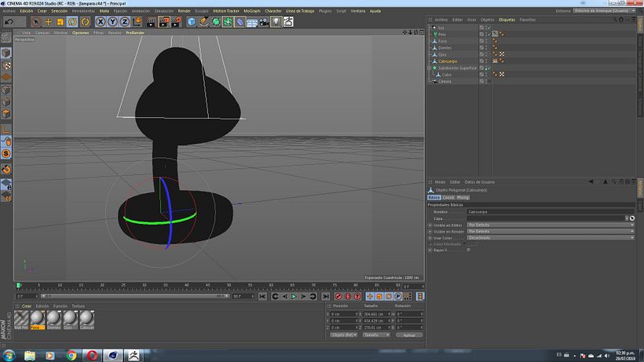Open the Render menu
The image size is (644, 362).
click(x=184, y=11)
